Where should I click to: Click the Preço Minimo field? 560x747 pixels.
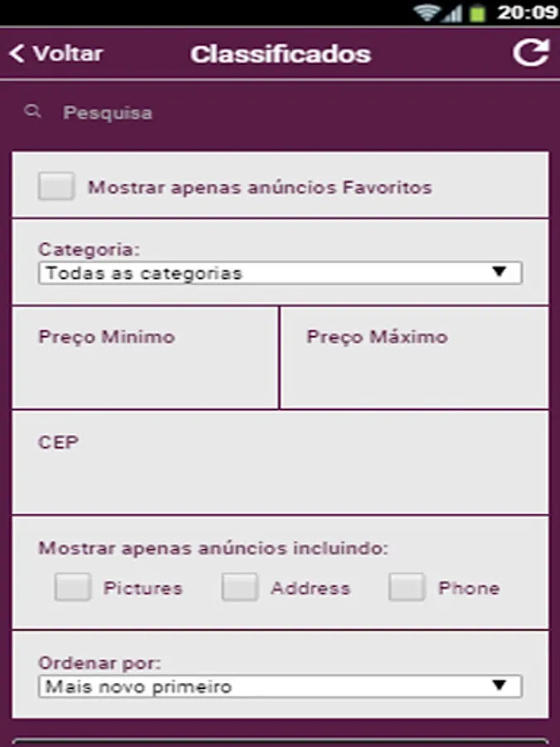(145, 365)
